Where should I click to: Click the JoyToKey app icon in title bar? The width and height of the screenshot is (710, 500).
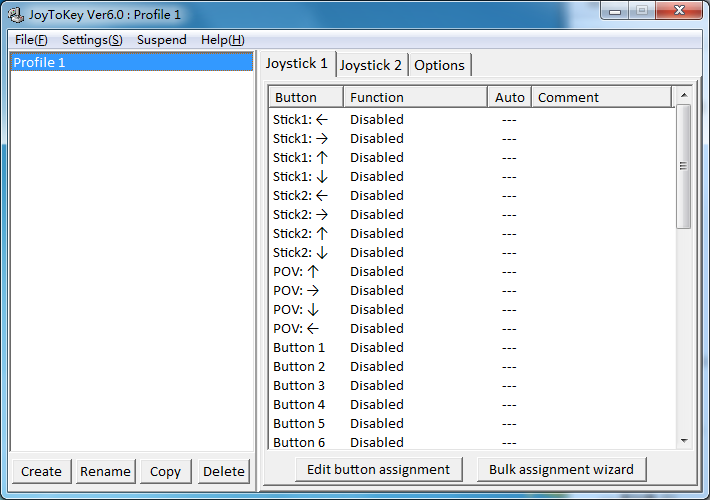pos(15,14)
